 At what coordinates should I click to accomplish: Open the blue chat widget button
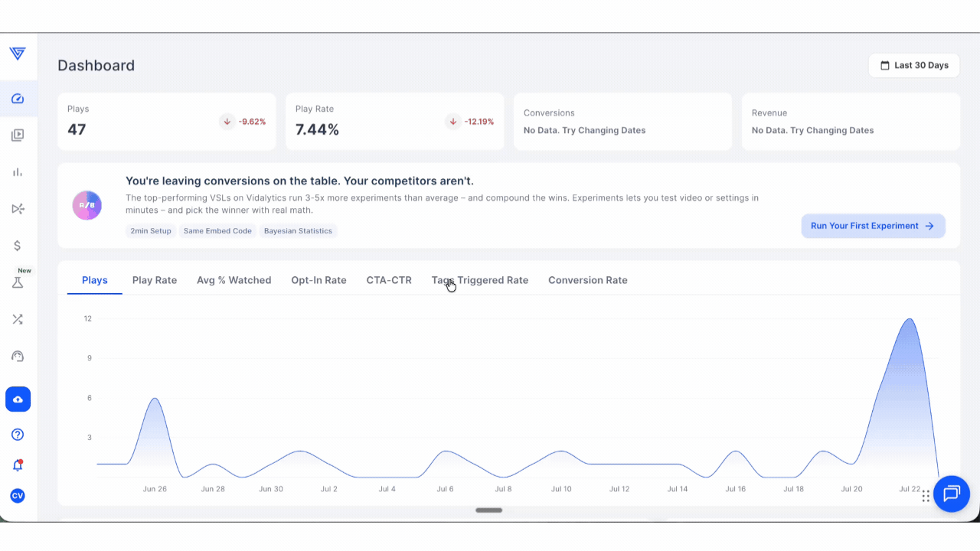(x=952, y=494)
